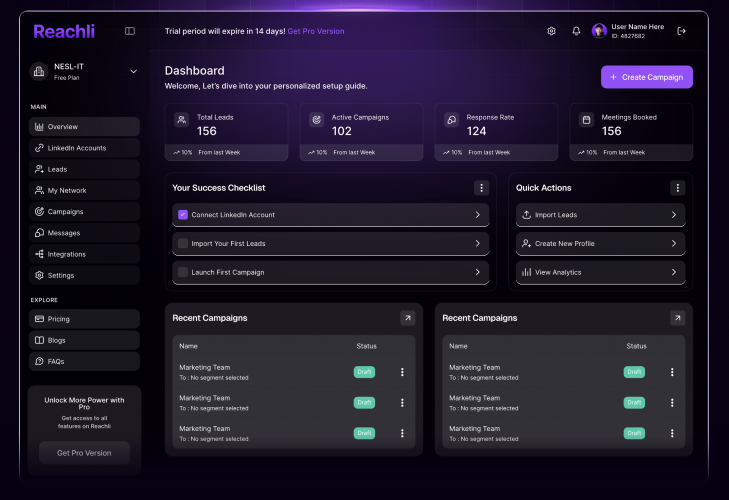Click the sidebar Get Pro Version button
This screenshot has height=500, width=729.
[x=84, y=453]
